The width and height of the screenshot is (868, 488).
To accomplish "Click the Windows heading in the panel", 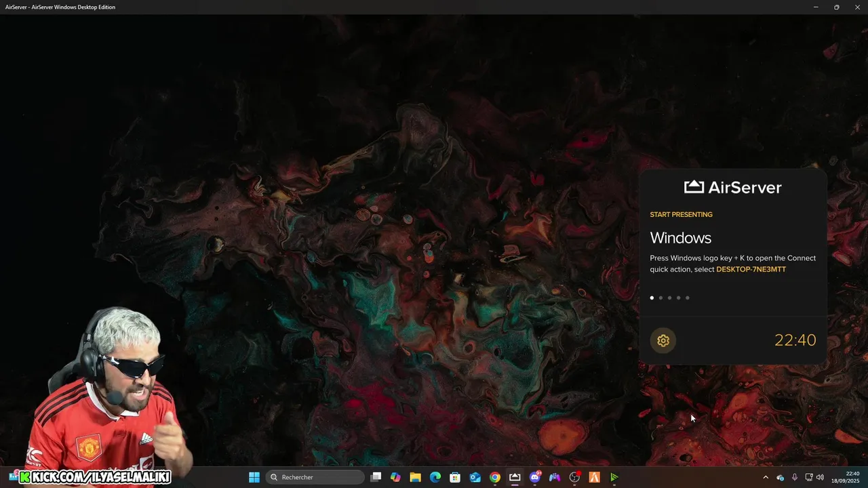I will click(680, 238).
